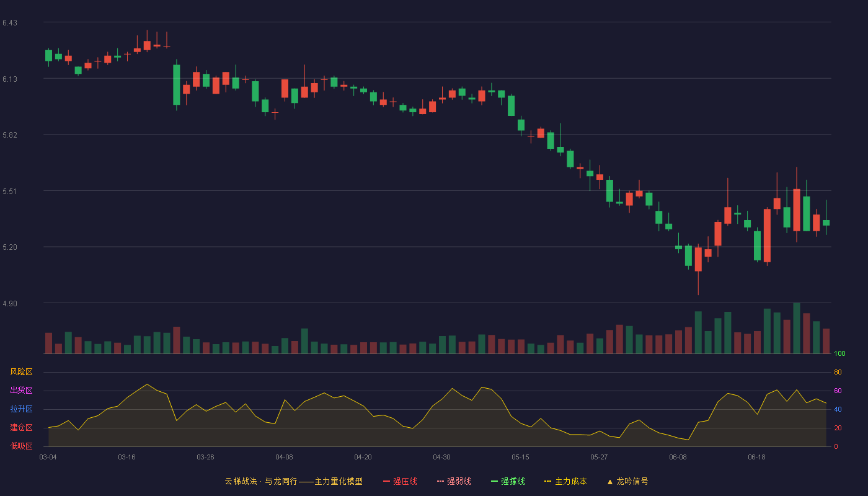
Task: Click the 06-18 date axis label
Action: 756,457
